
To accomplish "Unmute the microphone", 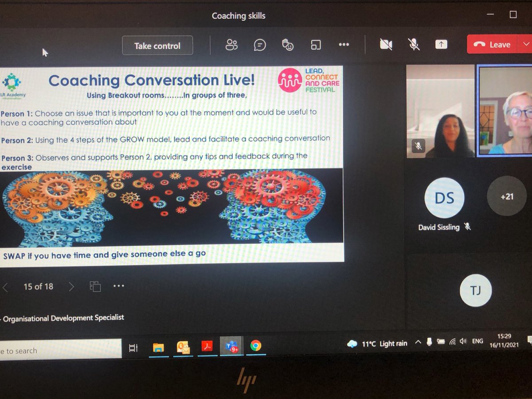I will (x=414, y=44).
